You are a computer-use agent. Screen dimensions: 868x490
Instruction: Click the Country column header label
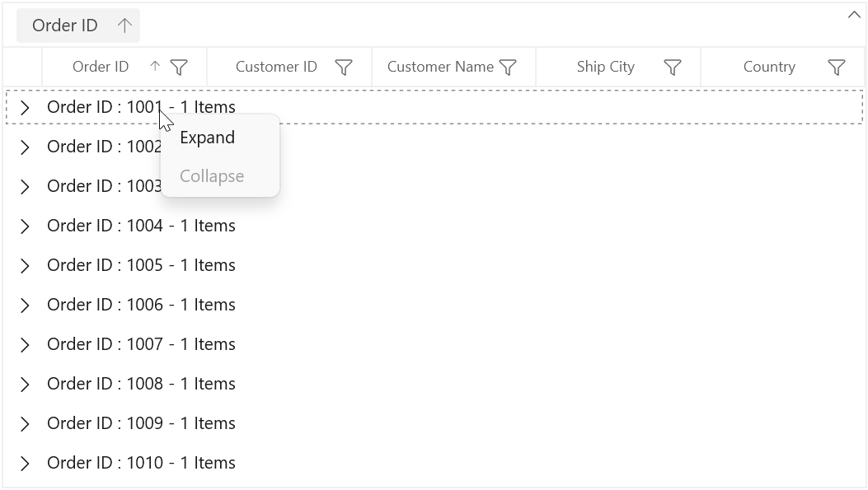(x=769, y=67)
